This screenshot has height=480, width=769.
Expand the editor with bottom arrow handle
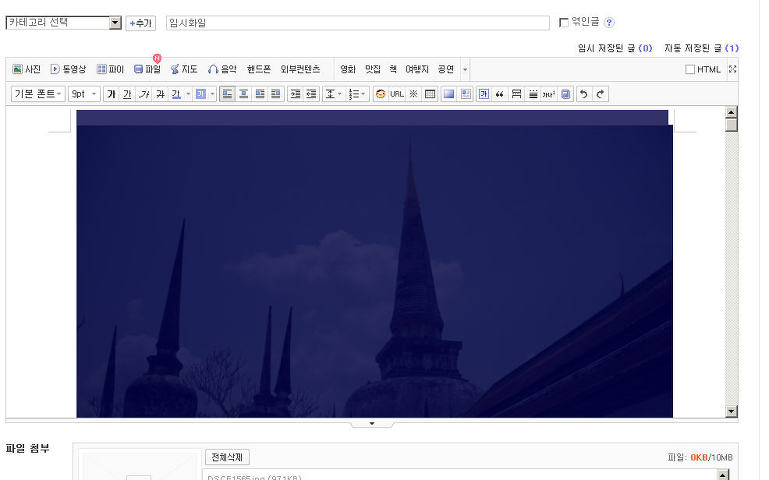[372, 424]
